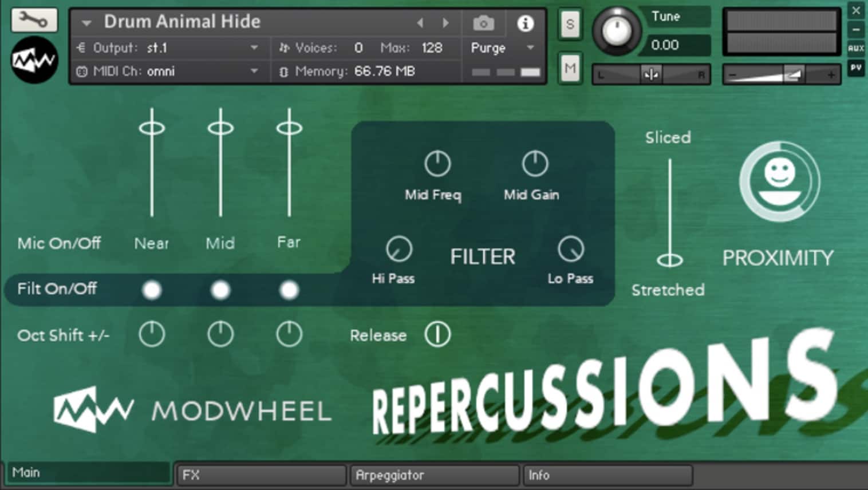Click the Sliced label
868x490 pixels.
click(x=668, y=138)
